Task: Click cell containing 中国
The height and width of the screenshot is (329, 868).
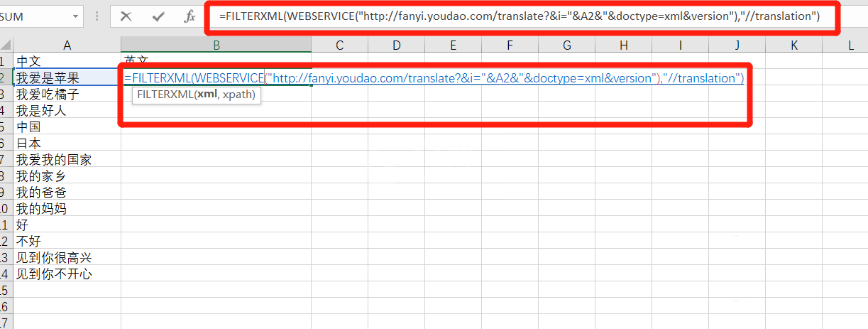Action: 67,126
